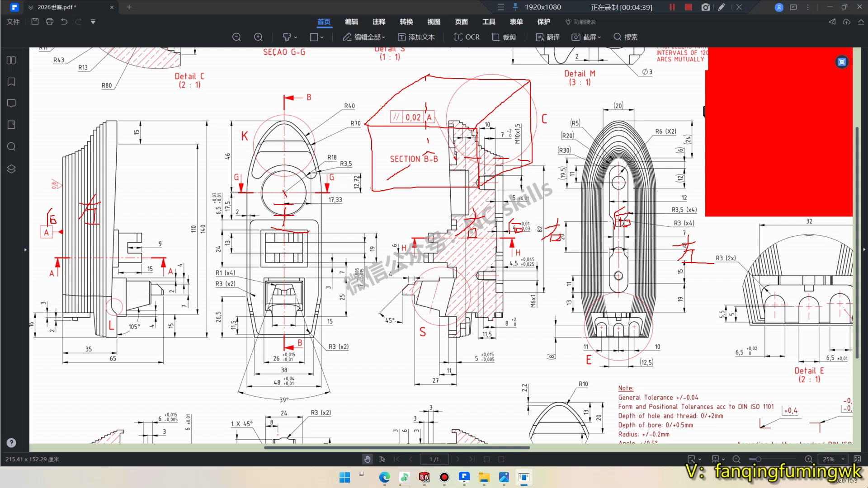Viewport: 868px width, 488px height.
Task: Click the 功能搜索 feature search field
Action: pos(581,22)
